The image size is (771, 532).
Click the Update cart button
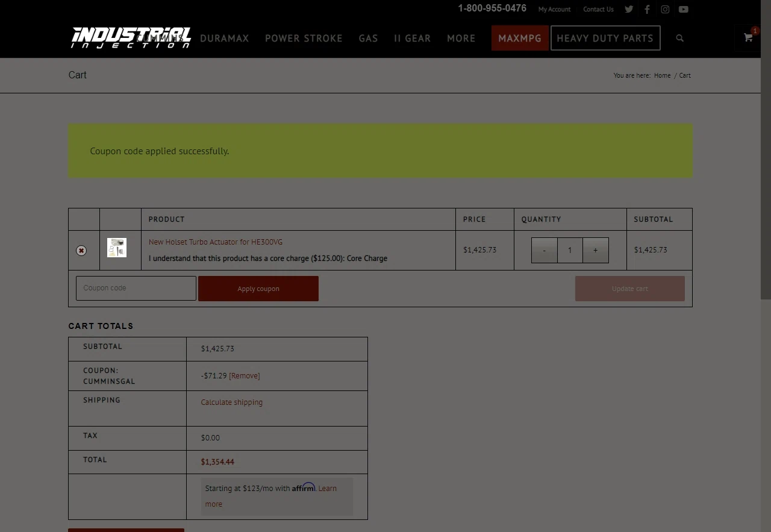click(630, 289)
